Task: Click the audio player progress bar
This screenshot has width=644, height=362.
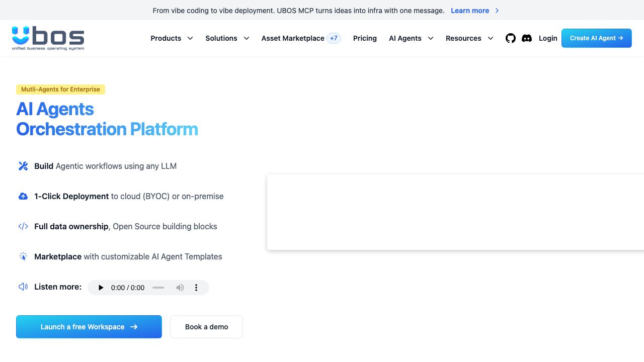Action: tap(158, 288)
